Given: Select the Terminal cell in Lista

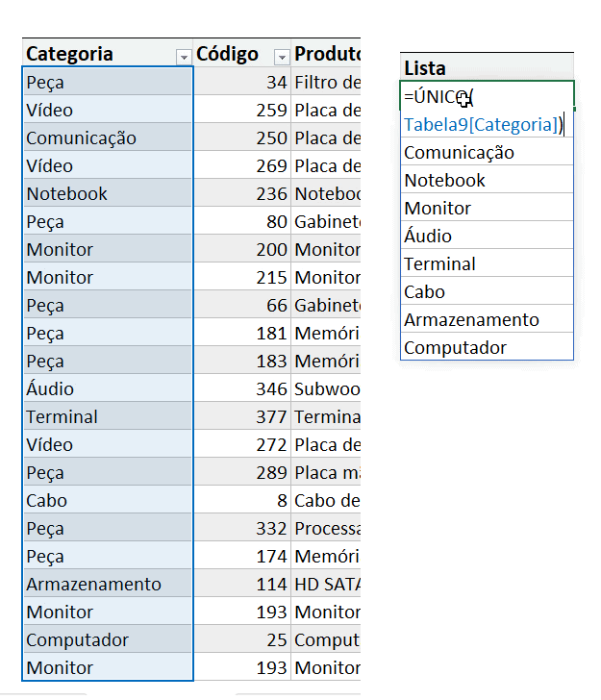Looking at the screenshot, I should pos(487,262).
